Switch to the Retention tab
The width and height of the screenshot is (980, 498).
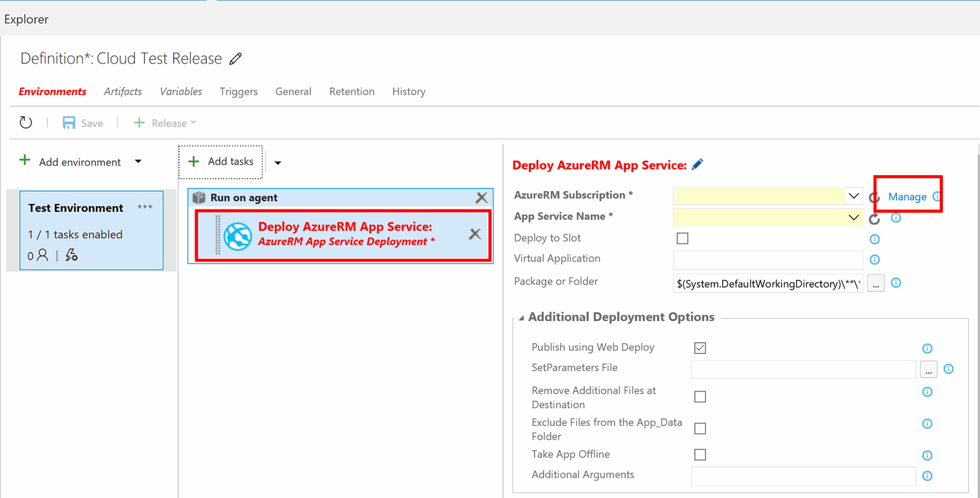352,91
